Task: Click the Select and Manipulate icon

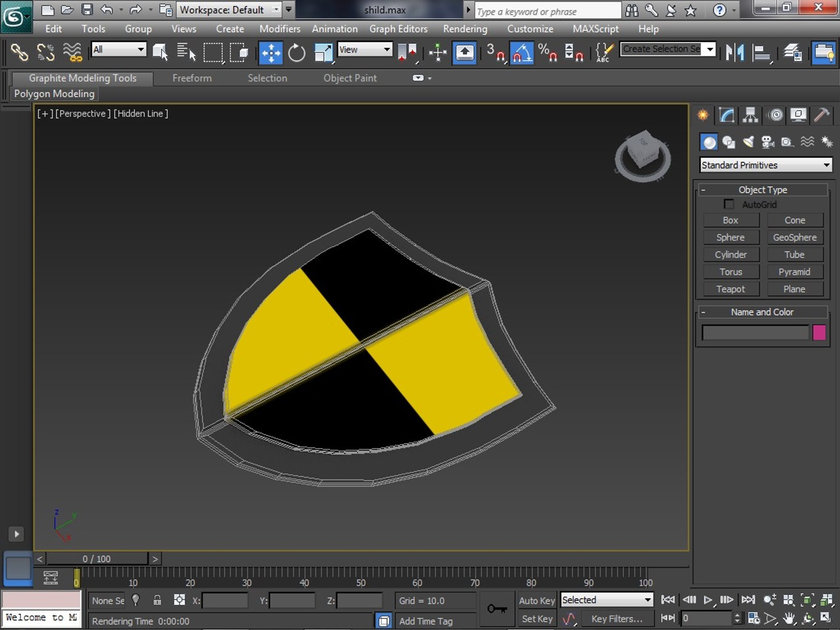Action: tap(437, 52)
